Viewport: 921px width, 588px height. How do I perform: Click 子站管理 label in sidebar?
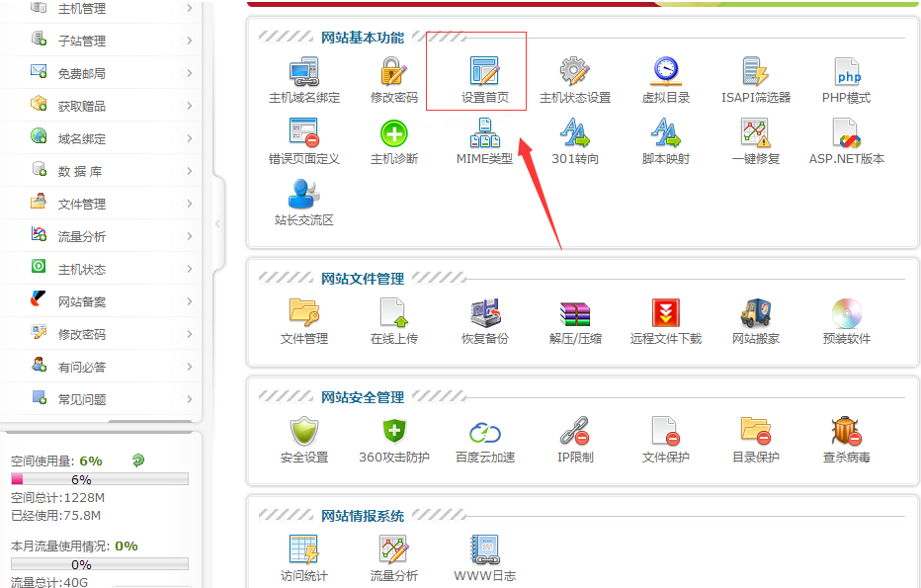82,41
